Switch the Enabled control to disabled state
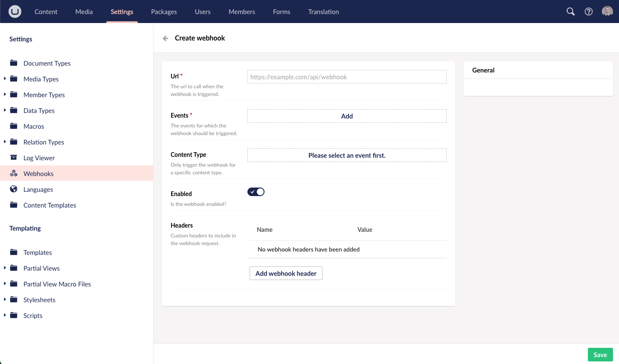This screenshot has height=364, width=619. 256,192
